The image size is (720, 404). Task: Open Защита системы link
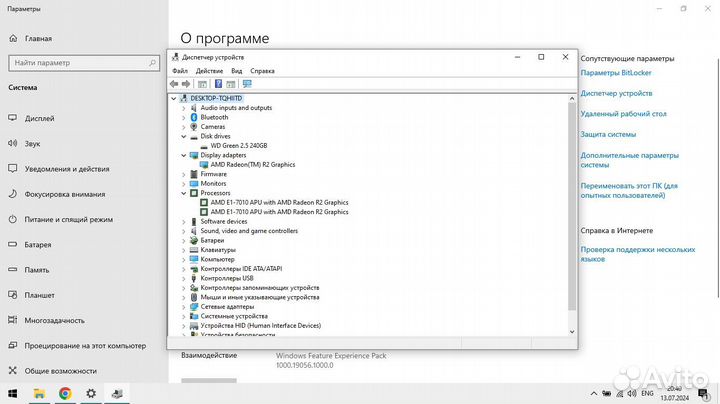pos(608,135)
